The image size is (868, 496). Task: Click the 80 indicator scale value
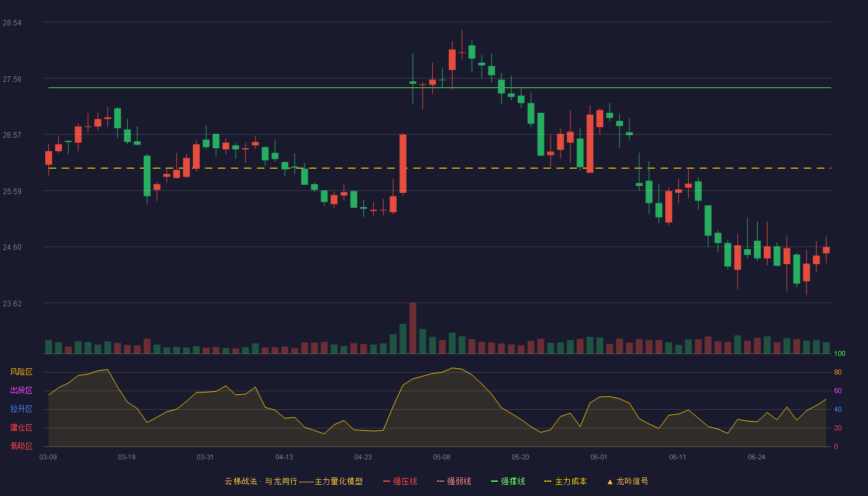(x=838, y=372)
